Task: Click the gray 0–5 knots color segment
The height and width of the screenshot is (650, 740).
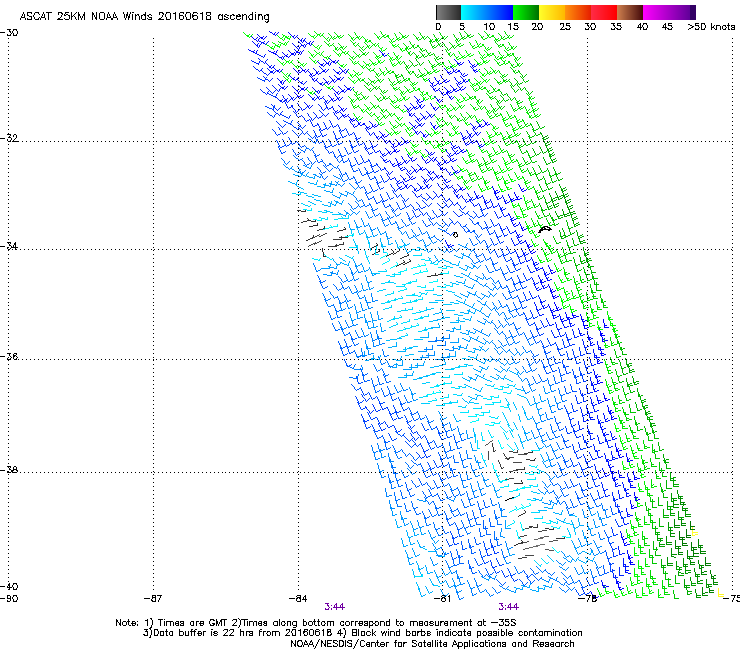Action: 448,12
